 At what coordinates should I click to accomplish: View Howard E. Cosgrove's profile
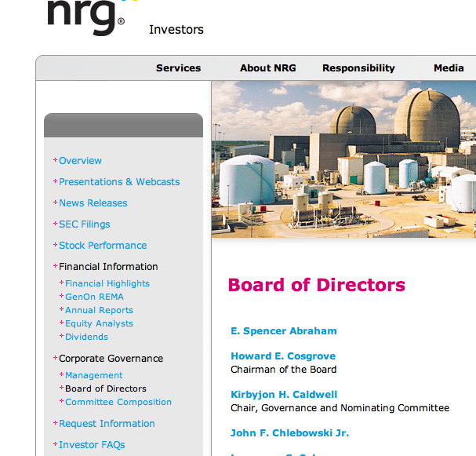pyautogui.click(x=283, y=356)
